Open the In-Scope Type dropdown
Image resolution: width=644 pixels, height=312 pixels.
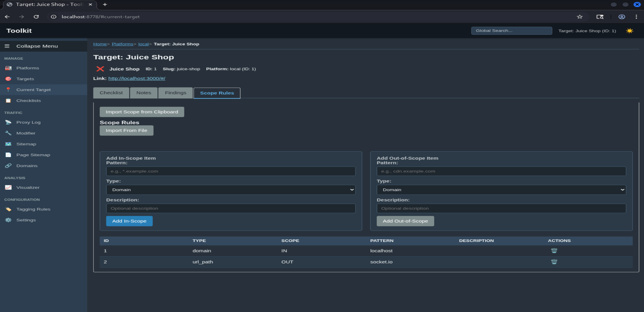230,190
